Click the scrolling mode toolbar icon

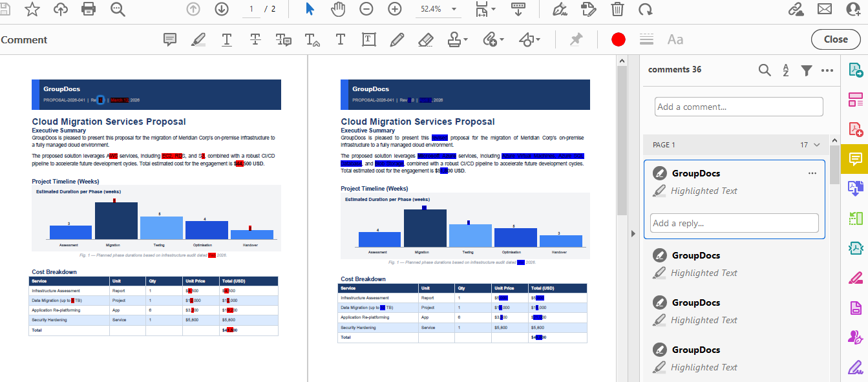coord(518,9)
